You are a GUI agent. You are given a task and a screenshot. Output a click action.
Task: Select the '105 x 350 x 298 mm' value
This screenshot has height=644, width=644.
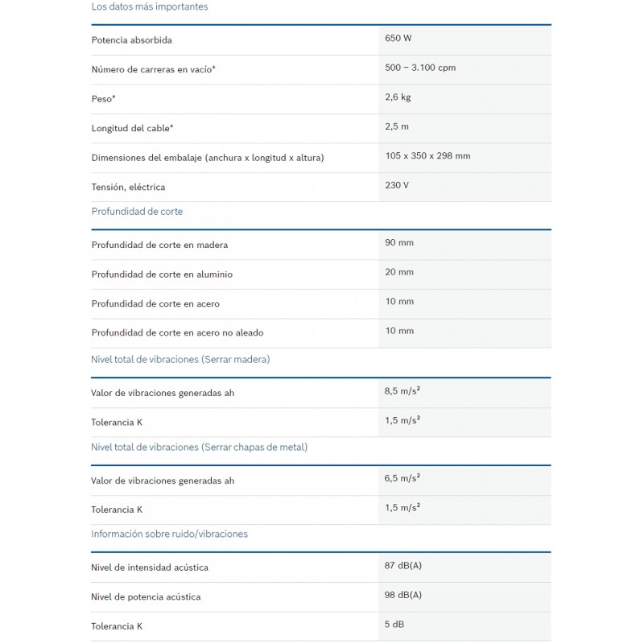click(x=427, y=155)
